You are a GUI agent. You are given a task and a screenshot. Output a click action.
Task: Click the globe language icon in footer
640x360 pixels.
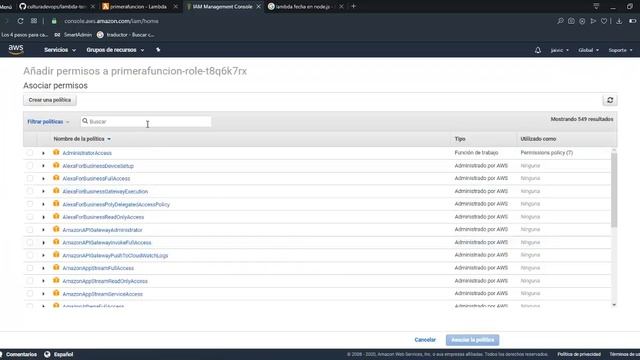(47, 354)
